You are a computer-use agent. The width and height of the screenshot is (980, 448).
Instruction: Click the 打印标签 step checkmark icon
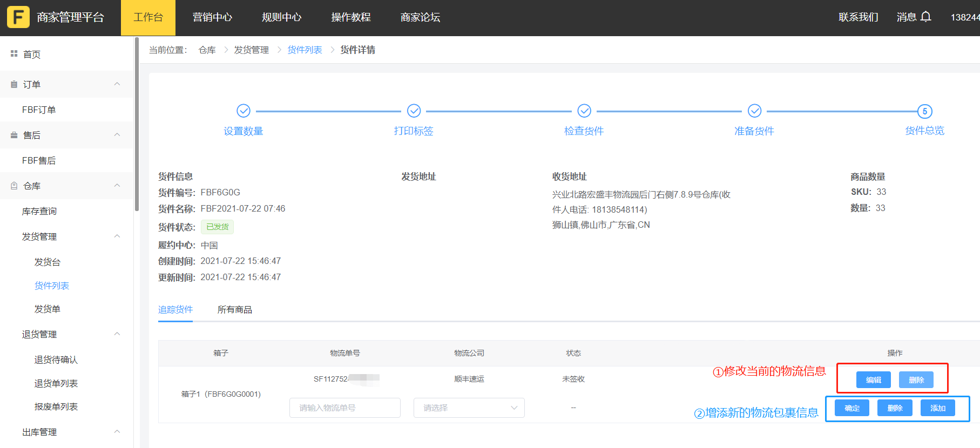(414, 111)
